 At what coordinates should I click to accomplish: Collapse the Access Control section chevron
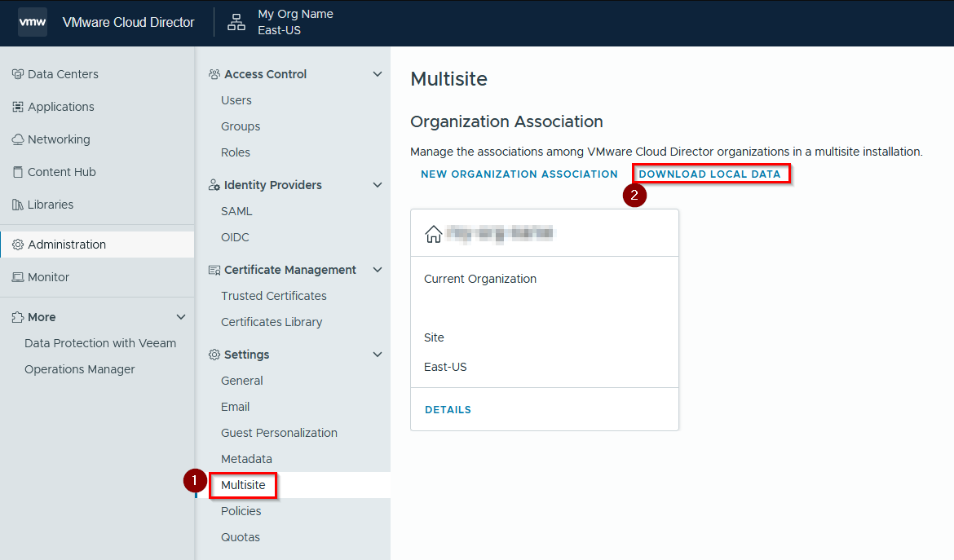tap(378, 74)
